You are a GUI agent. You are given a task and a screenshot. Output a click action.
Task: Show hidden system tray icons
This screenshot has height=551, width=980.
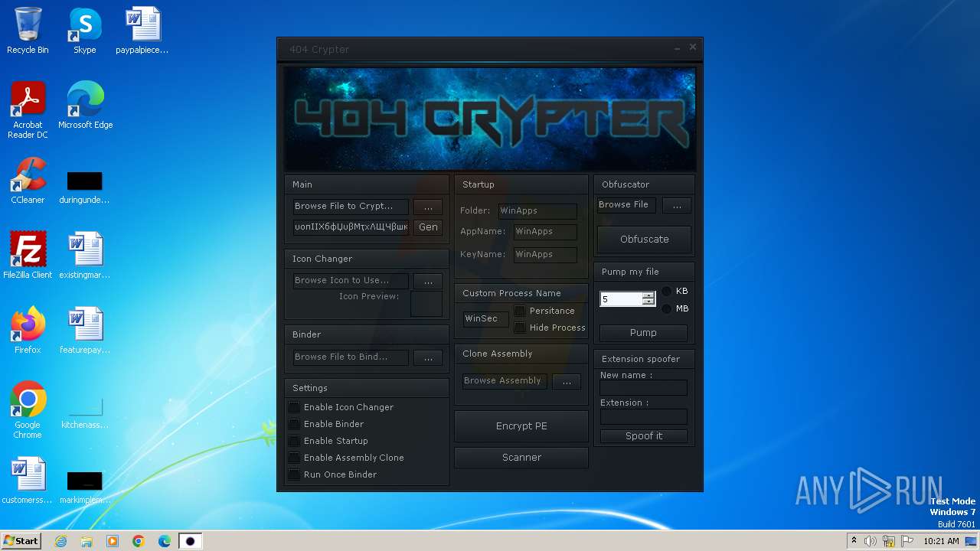(854, 541)
